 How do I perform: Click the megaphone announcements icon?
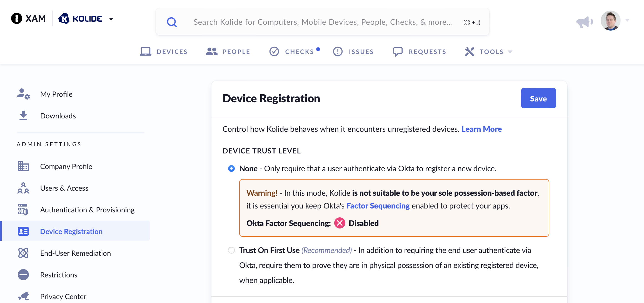pos(584,22)
